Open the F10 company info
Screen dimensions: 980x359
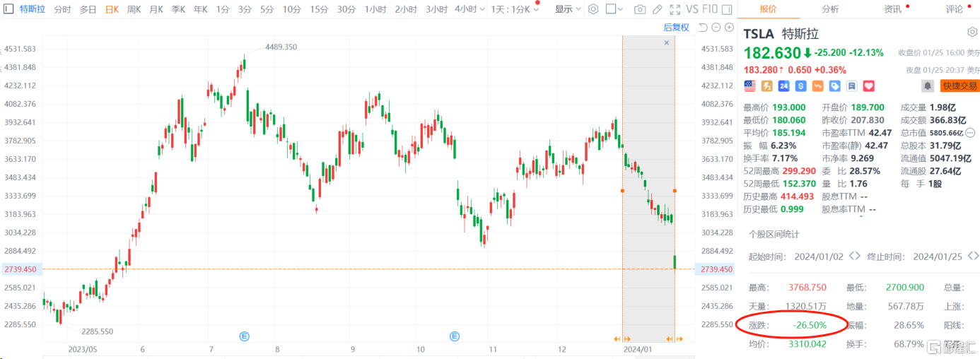tap(709, 9)
